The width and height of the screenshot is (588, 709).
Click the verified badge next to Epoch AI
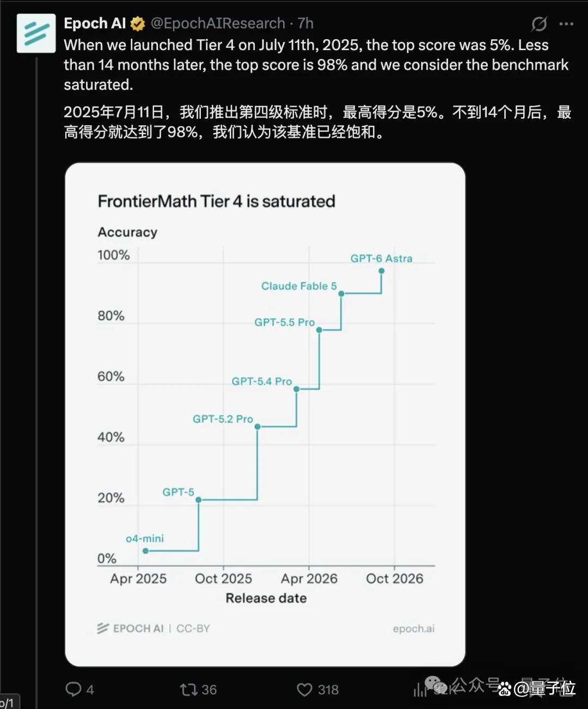(x=138, y=24)
